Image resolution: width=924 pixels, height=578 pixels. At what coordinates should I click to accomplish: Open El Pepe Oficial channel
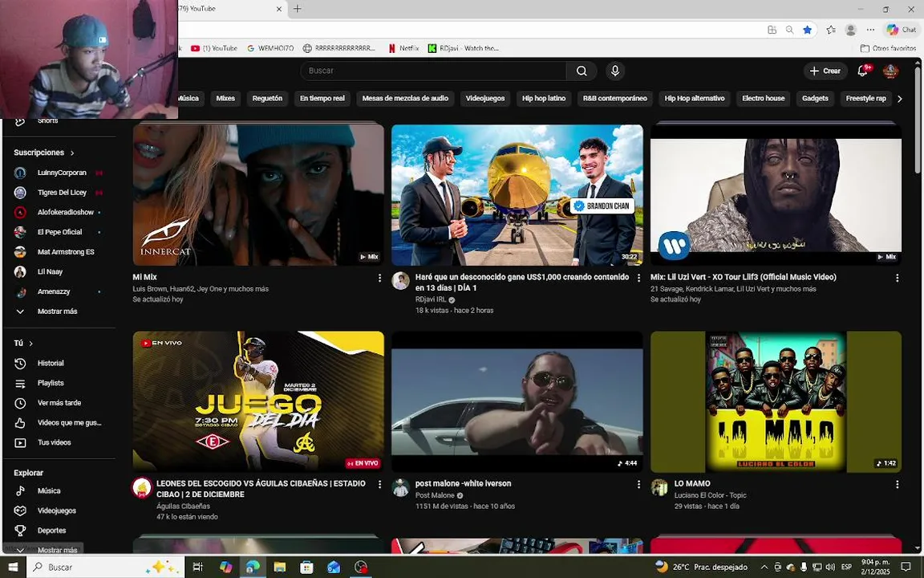(x=59, y=232)
